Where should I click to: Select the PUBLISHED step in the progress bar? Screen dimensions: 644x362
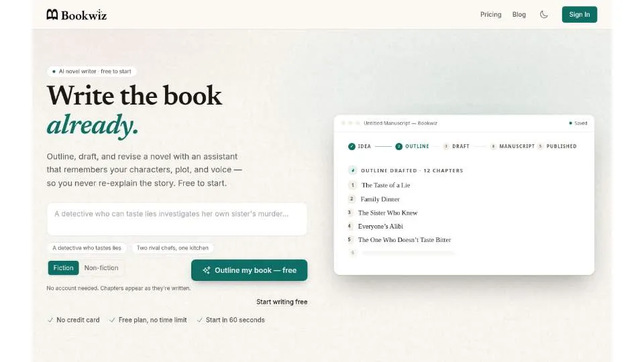tap(557, 147)
